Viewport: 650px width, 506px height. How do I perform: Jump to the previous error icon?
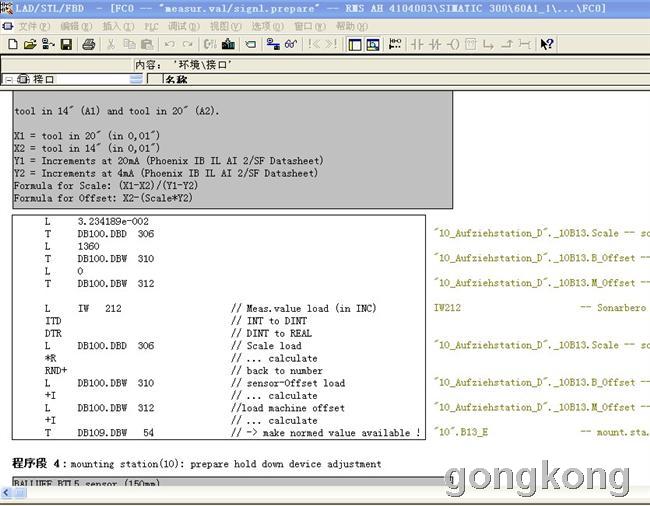click(x=314, y=44)
